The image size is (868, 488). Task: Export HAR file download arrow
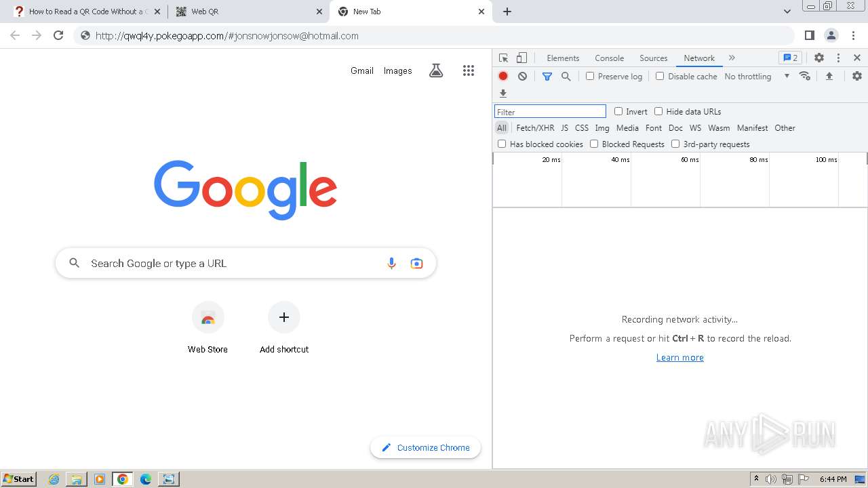[503, 94]
